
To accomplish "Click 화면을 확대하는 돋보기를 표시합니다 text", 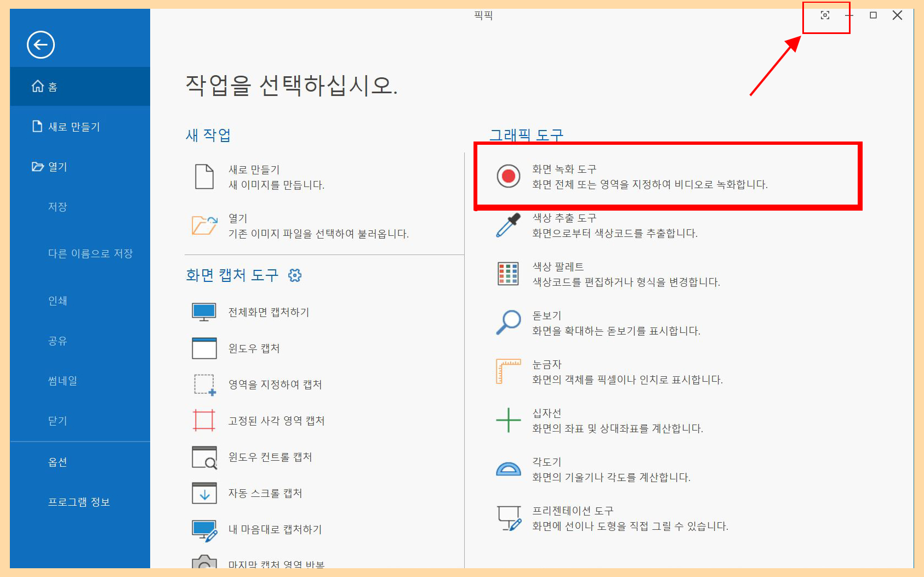I will tap(616, 331).
